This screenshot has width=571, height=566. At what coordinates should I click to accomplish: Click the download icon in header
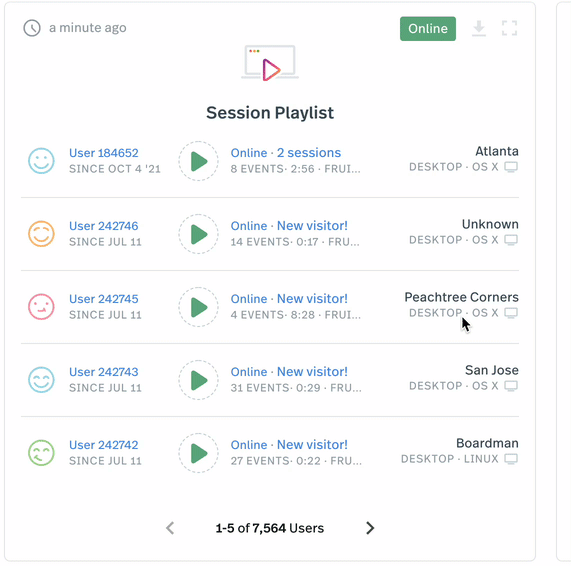[x=479, y=28]
